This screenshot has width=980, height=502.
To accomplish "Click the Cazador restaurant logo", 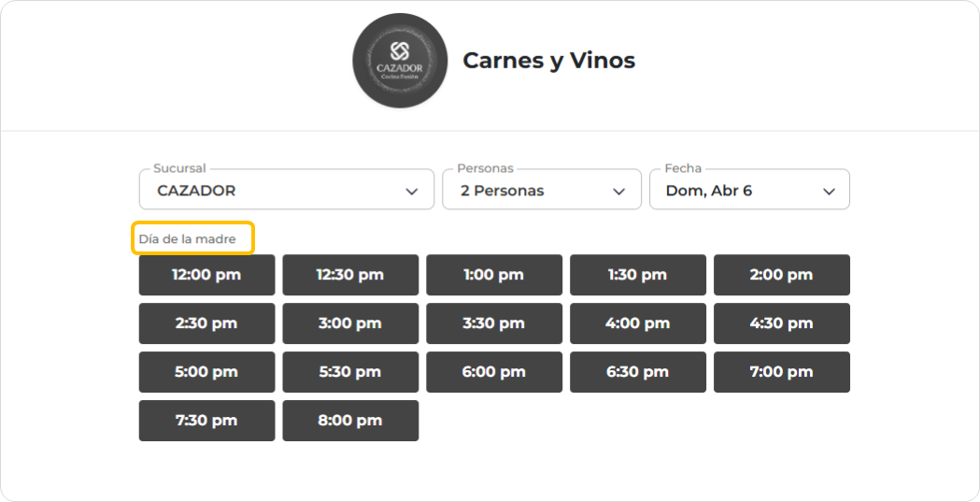I will [400, 61].
